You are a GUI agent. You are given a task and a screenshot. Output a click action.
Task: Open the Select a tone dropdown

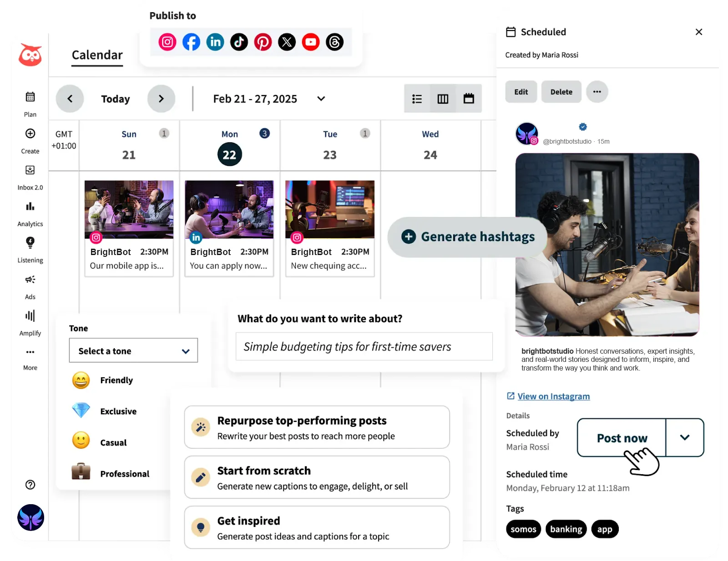(133, 351)
